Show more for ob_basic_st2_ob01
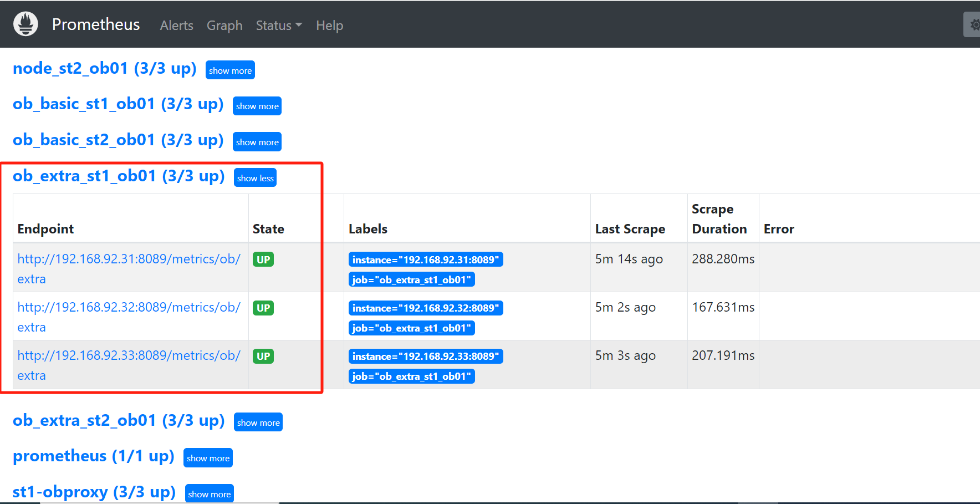The width and height of the screenshot is (980, 504). point(257,142)
